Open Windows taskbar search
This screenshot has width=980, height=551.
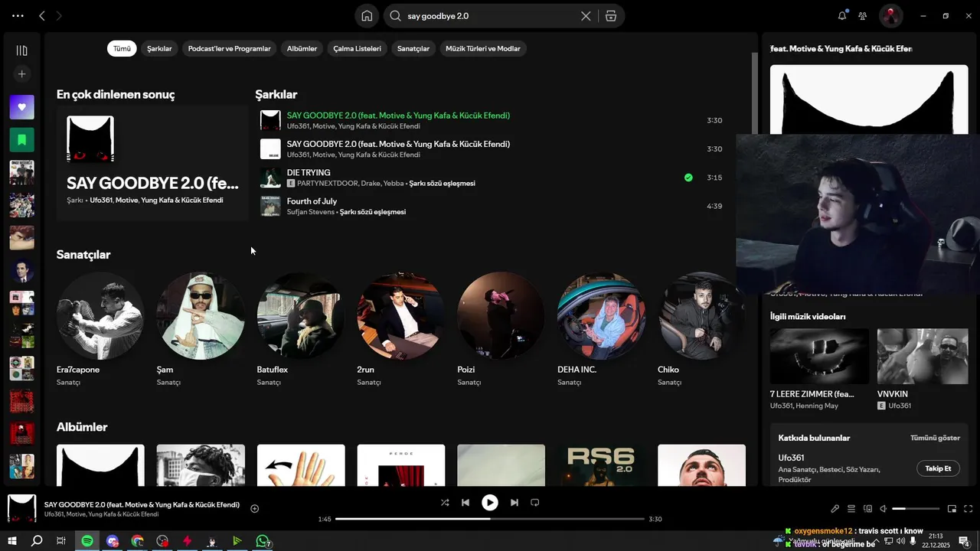(37, 541)
